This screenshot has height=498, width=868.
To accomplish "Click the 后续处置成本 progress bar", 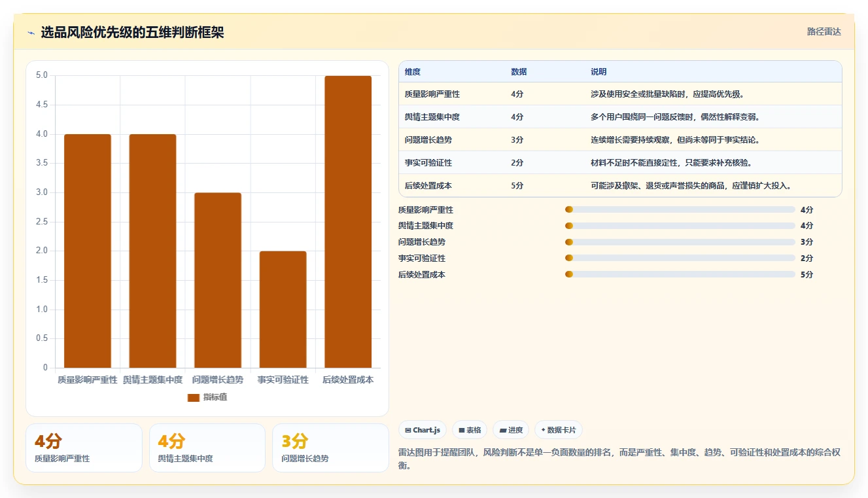I will tap(680, 275).
